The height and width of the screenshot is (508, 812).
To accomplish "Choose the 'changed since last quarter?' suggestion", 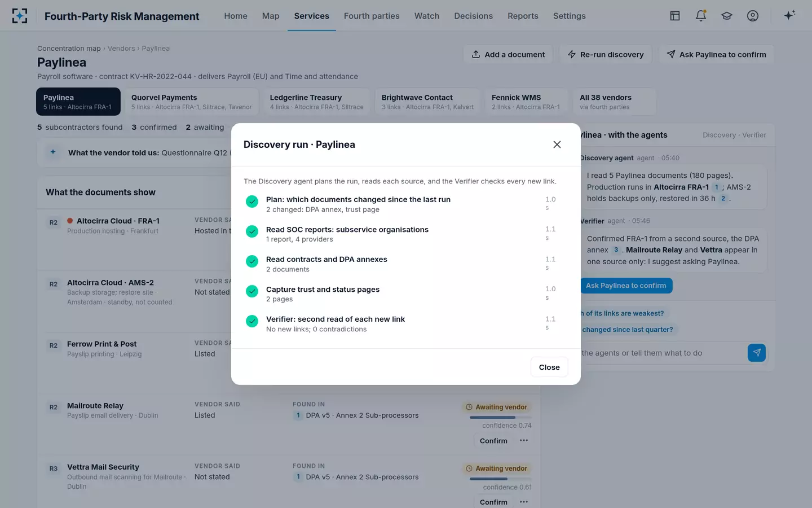I will (x=627, y=330).
